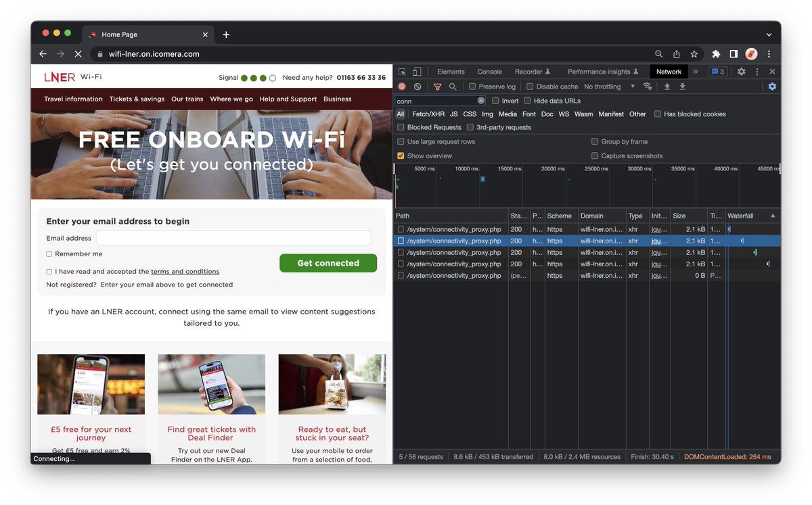Accept the terms and conditions checkbox
812x505 pixels.
(x=49, y=272)
